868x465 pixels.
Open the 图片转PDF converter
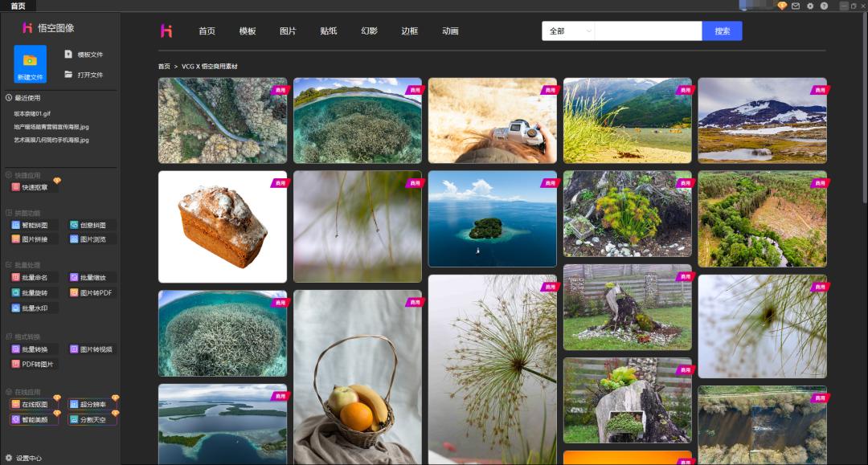pos(91,293)
